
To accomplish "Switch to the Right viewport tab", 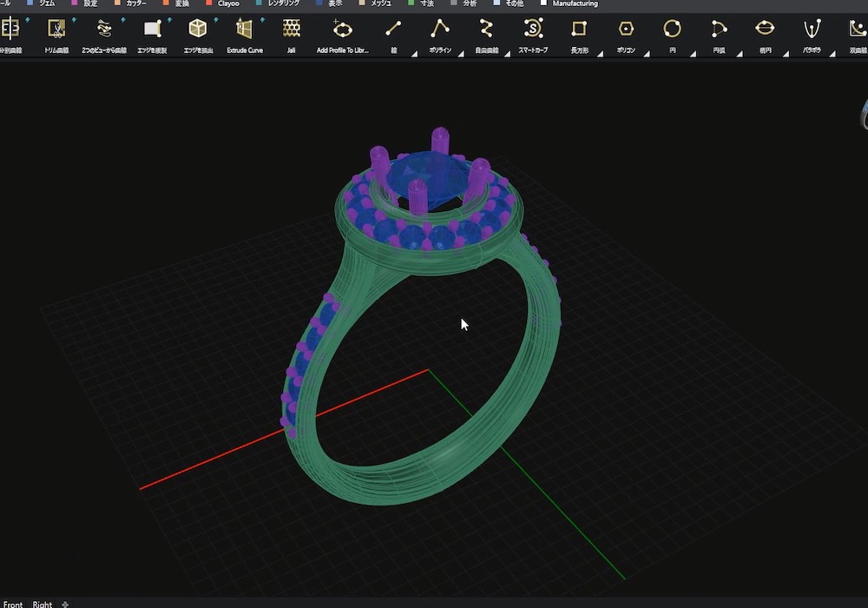I will point(43,604).
